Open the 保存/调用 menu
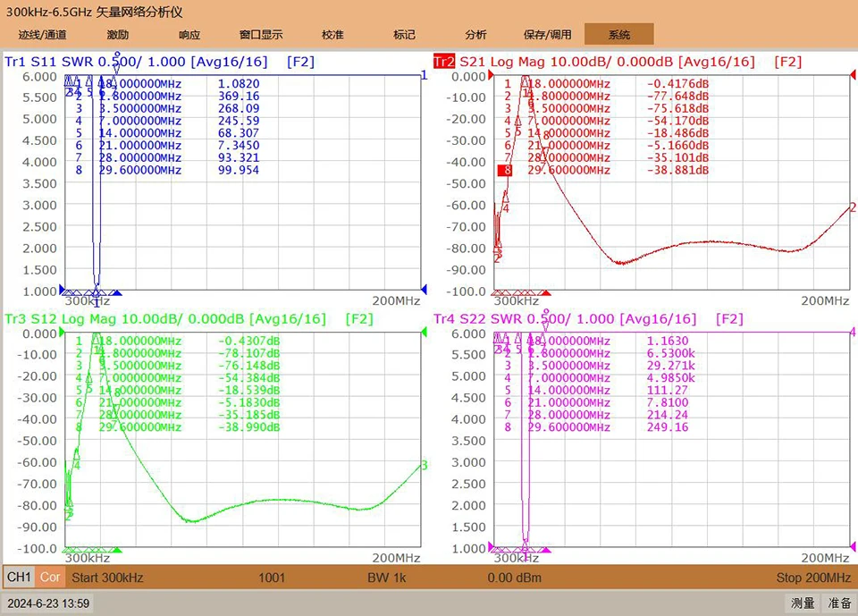Screen dimensions: 858x616 [547, 35]
